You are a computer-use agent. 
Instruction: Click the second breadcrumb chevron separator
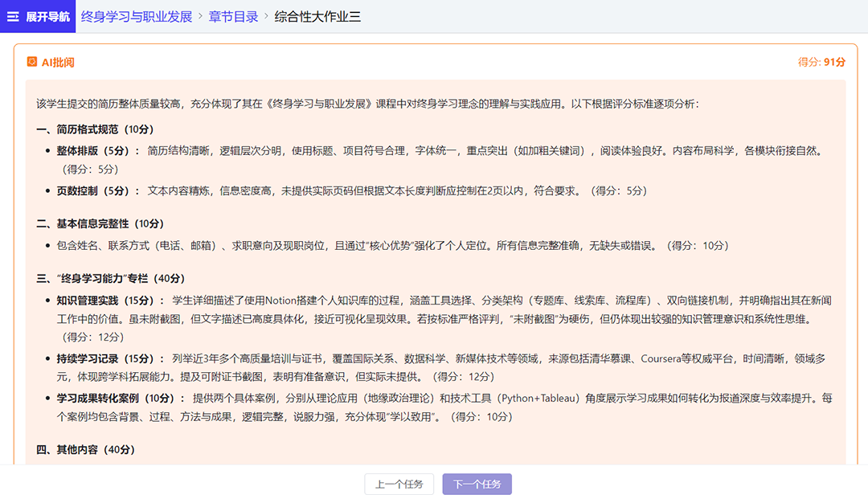click(266, 17)
